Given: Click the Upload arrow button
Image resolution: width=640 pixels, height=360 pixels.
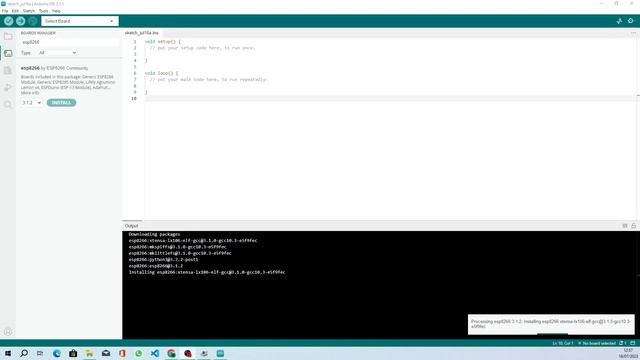Looking at the screenshot, I should (x=20, y=21).
